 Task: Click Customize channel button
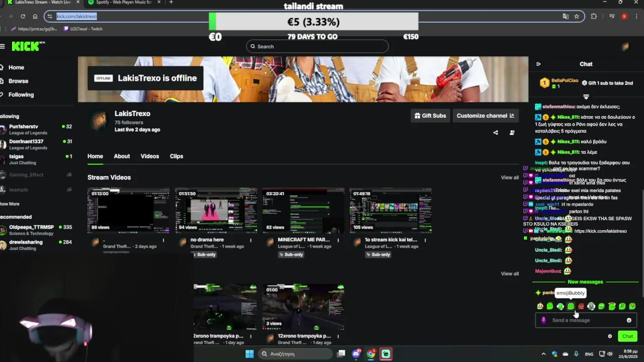pyautogui.click(x=486, y=116)
